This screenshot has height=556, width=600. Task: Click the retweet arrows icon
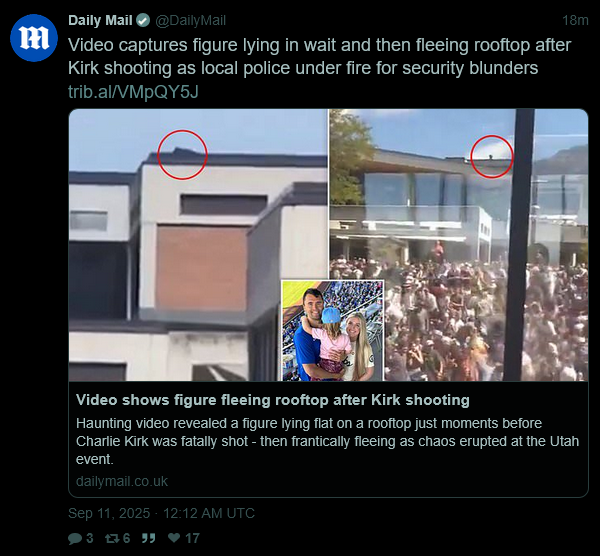point(112,538)
